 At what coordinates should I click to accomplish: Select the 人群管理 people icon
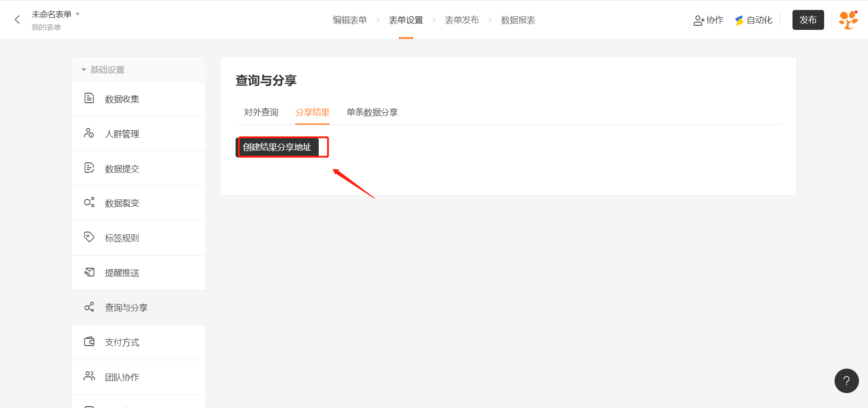89,133
